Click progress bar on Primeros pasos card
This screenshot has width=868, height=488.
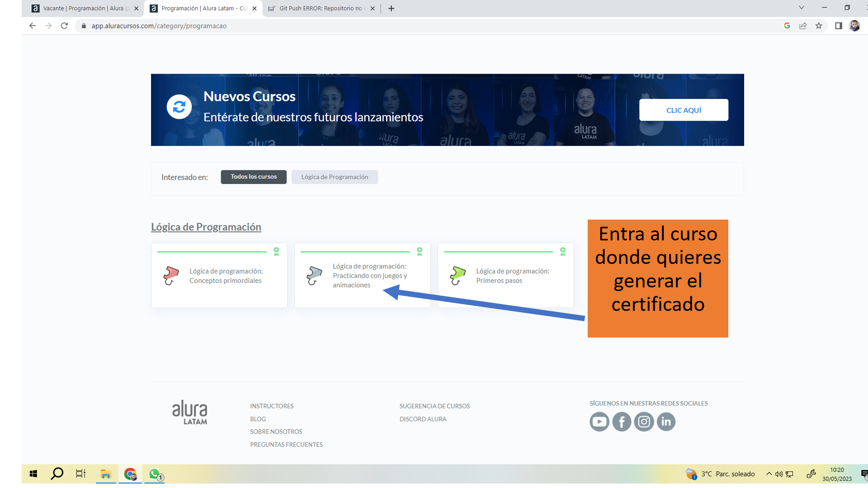[498, 252]
